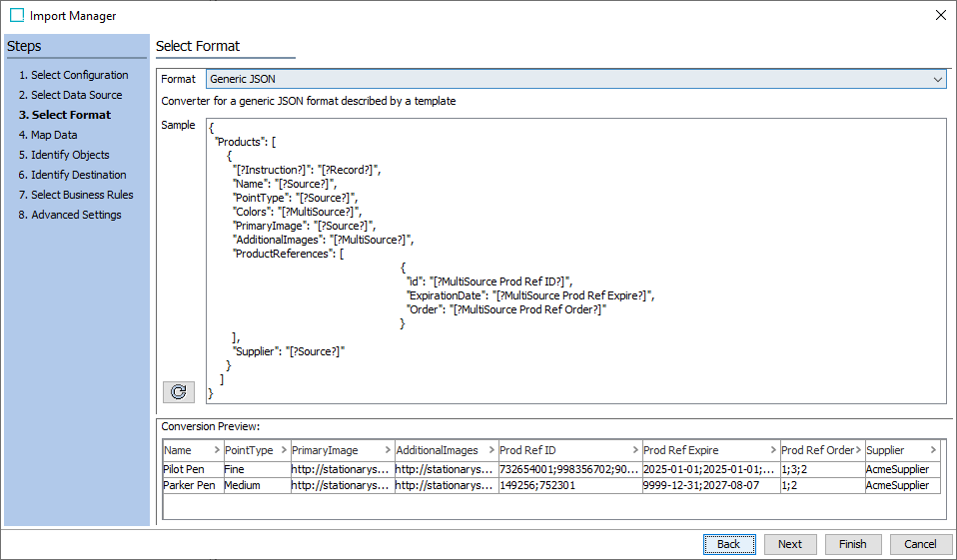Expand the PointType column header arrow
The width and height of the screenshot is (957, 560).
tap(283, 451)
